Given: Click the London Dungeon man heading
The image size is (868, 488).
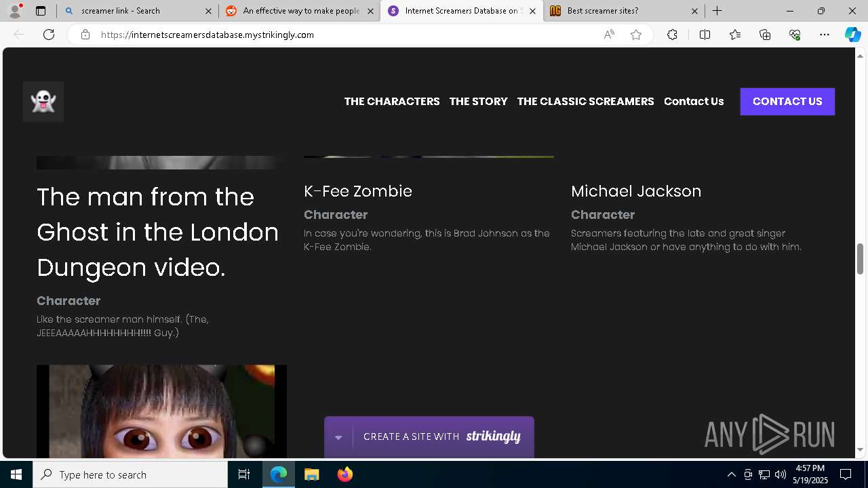Looking at the screenshot, I should tap(158, 232).
